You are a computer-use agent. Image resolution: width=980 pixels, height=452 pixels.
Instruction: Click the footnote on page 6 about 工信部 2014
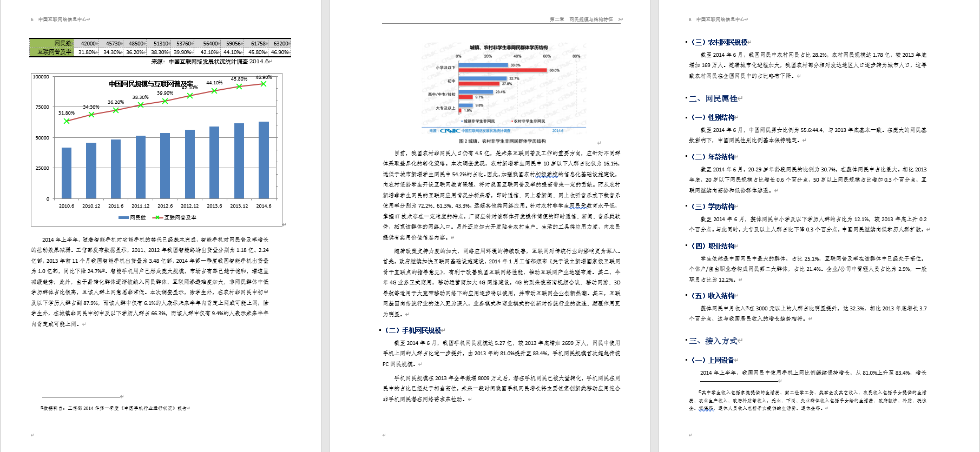click(115, 409)
